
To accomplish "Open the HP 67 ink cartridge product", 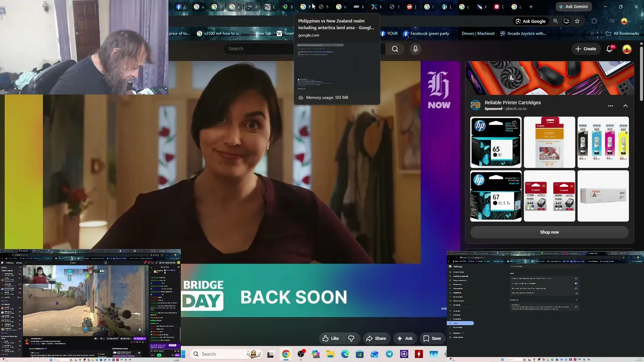I will [x=496, y=196].
